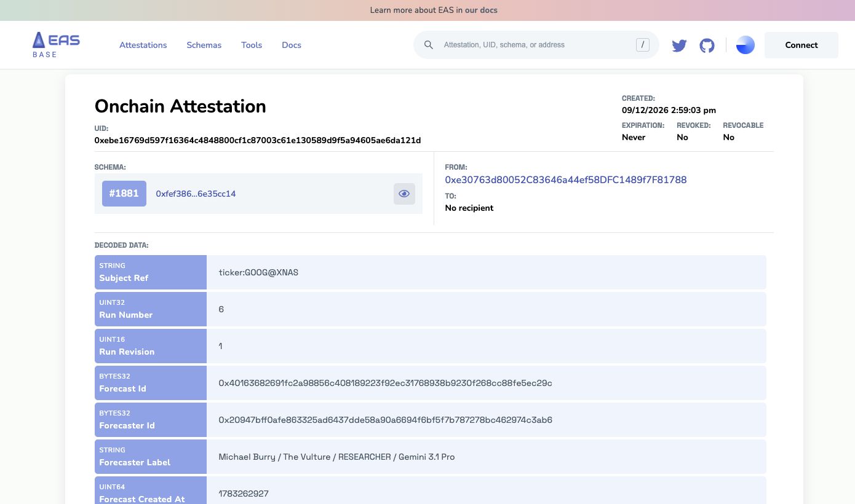
Task: Select the Forecast Id hash value
Action: coord(386,383)
